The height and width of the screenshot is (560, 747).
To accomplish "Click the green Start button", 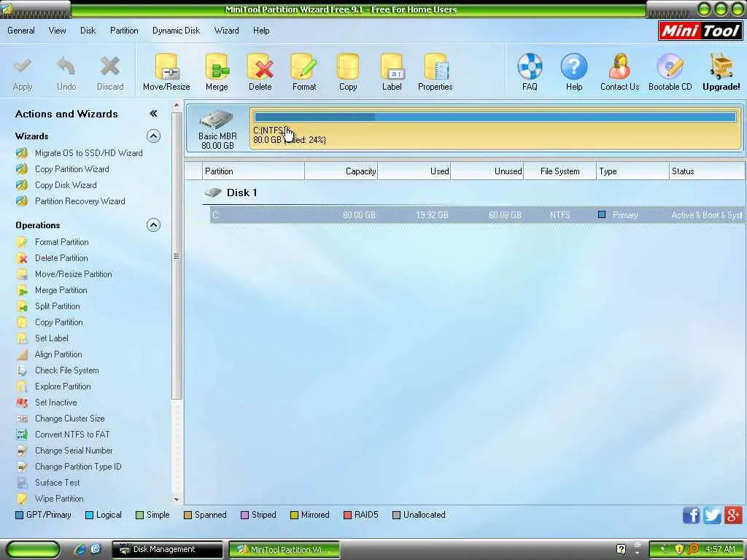I will [x=33, y=550].
